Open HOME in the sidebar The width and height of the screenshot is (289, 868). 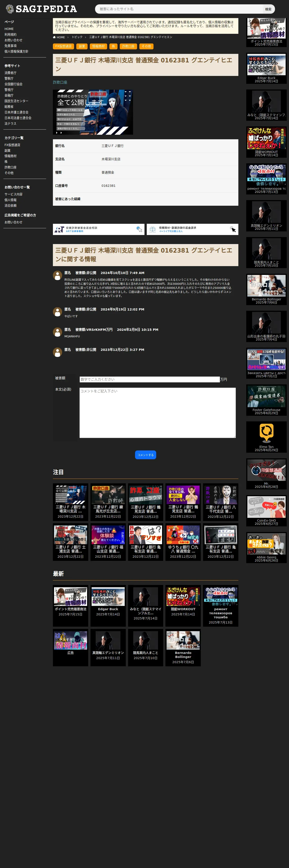9,29
